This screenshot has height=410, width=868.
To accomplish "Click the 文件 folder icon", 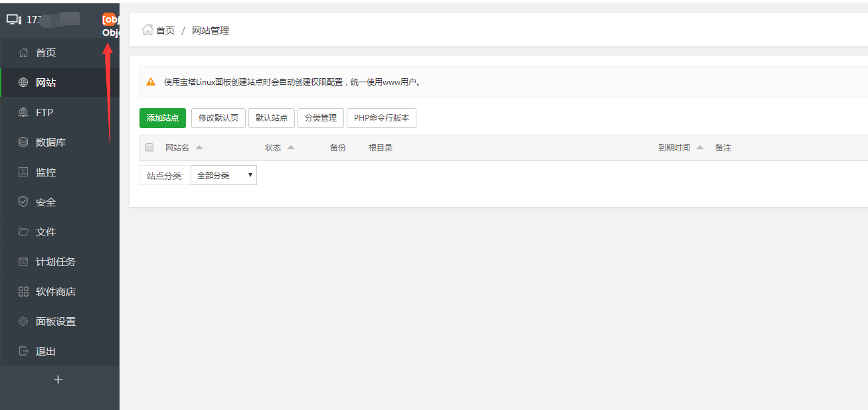I will 23,232.
